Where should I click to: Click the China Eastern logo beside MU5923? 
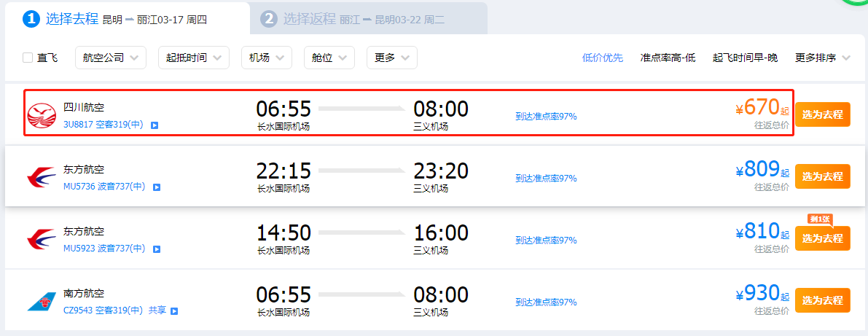[42, 241]
